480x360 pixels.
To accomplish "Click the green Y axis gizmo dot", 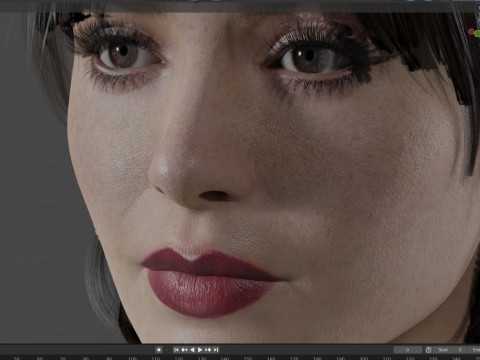I will coord(477,33).
